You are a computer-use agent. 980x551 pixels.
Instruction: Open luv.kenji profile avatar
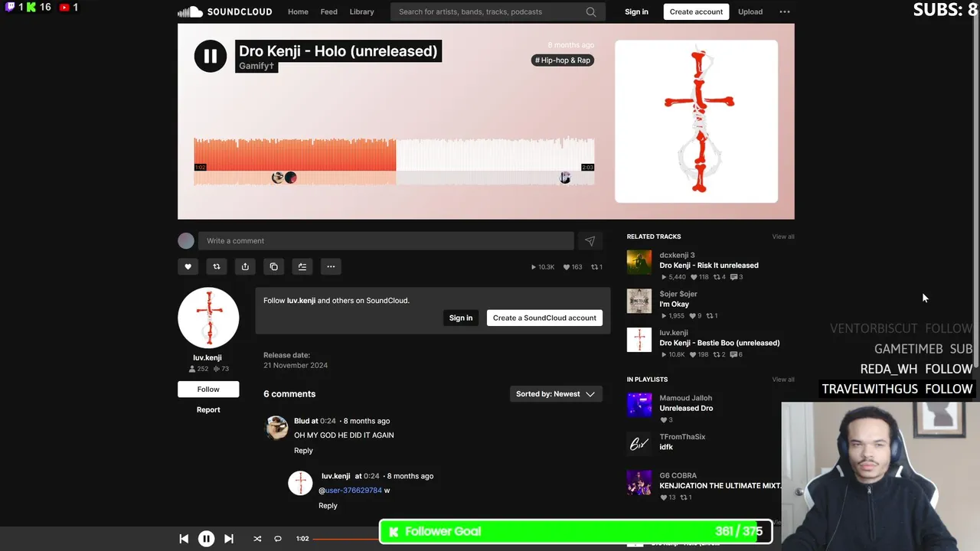208,318
